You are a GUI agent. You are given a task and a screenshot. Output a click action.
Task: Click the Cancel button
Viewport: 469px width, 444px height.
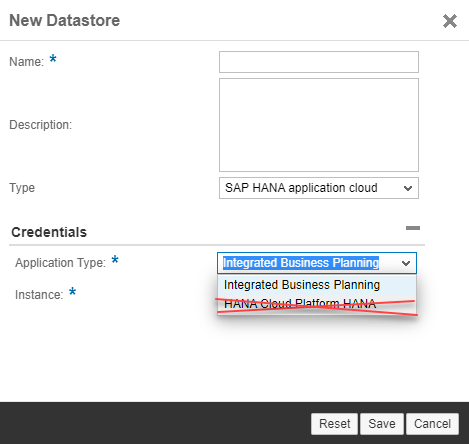coord(432,424)
